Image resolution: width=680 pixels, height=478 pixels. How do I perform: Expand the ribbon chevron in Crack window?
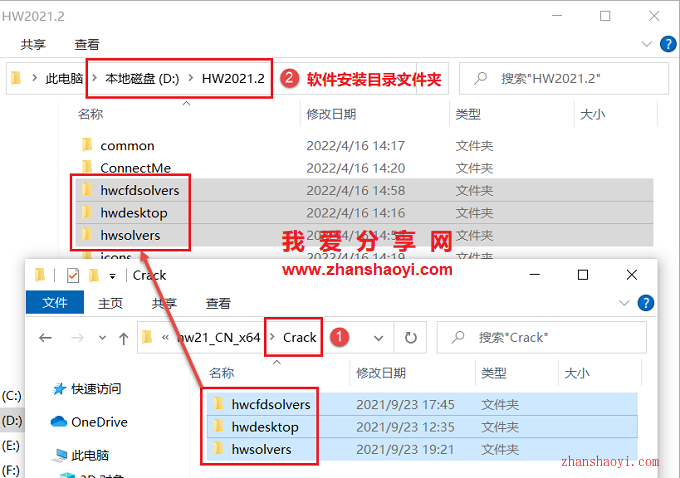624,303
